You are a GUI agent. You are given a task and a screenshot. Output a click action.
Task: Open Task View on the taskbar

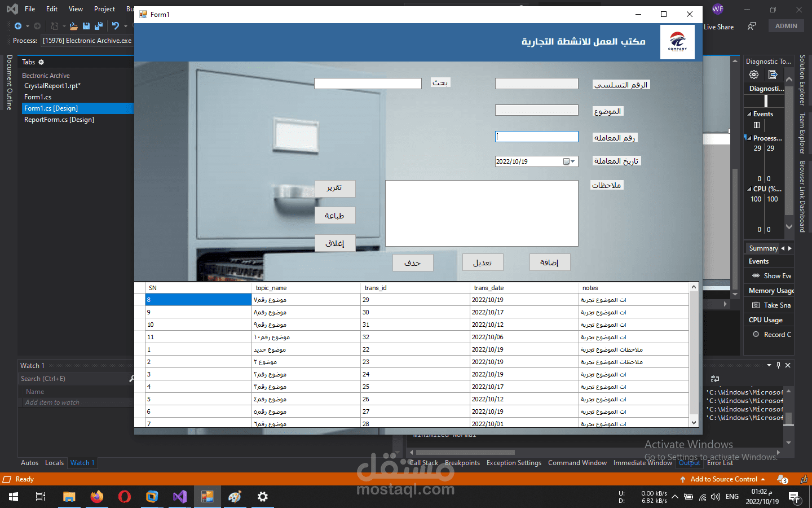coord(41,497)
